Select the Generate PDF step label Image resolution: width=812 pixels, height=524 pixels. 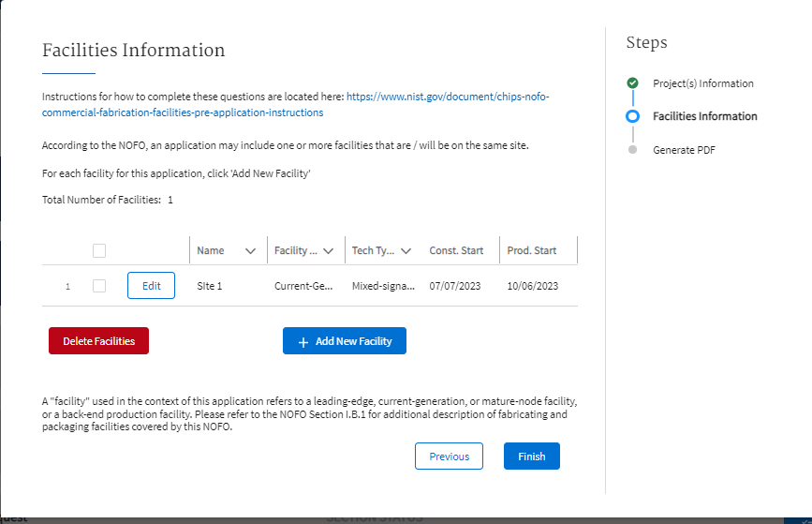[x=684, y=150]
